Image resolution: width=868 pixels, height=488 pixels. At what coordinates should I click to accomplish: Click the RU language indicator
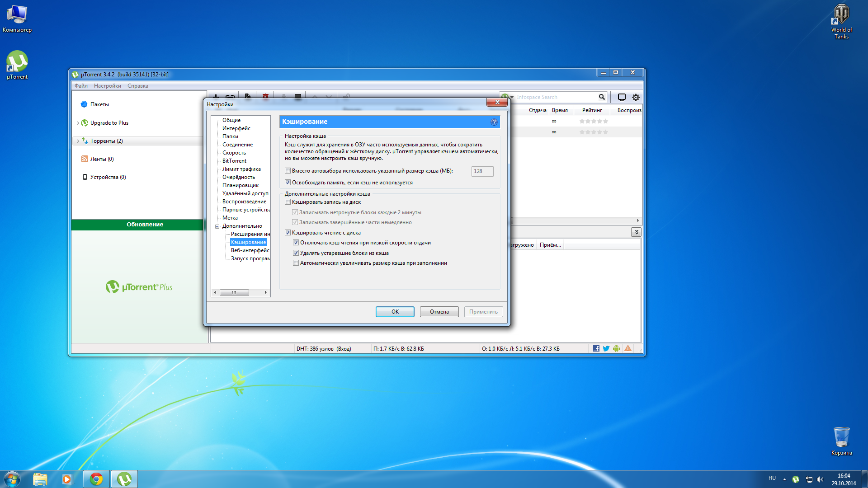tap(772, 478)
